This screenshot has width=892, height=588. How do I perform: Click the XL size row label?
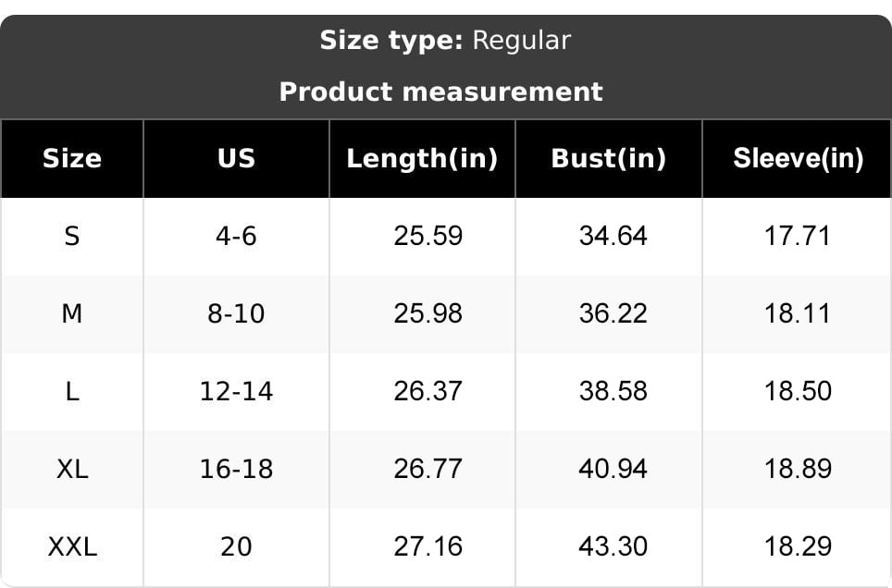72,469
